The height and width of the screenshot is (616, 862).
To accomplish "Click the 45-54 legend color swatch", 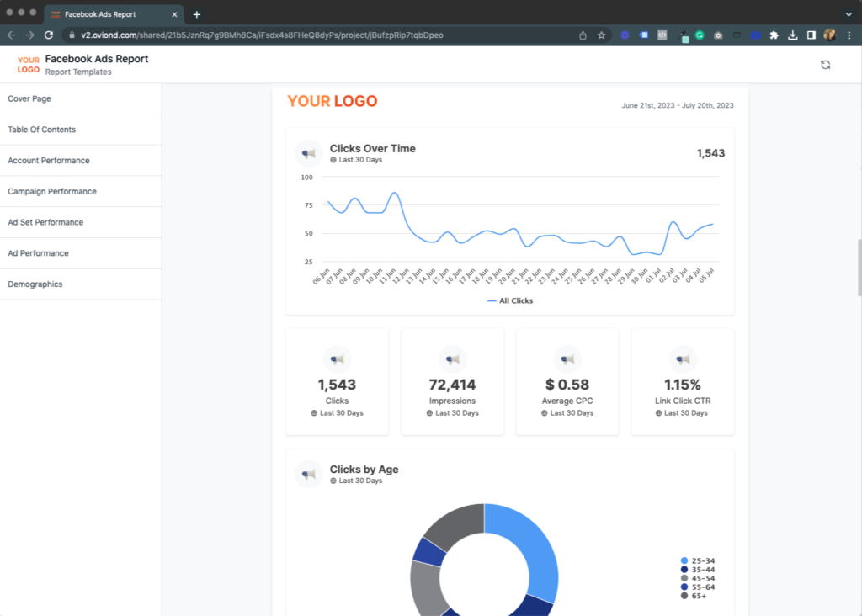I will [684, 579].
